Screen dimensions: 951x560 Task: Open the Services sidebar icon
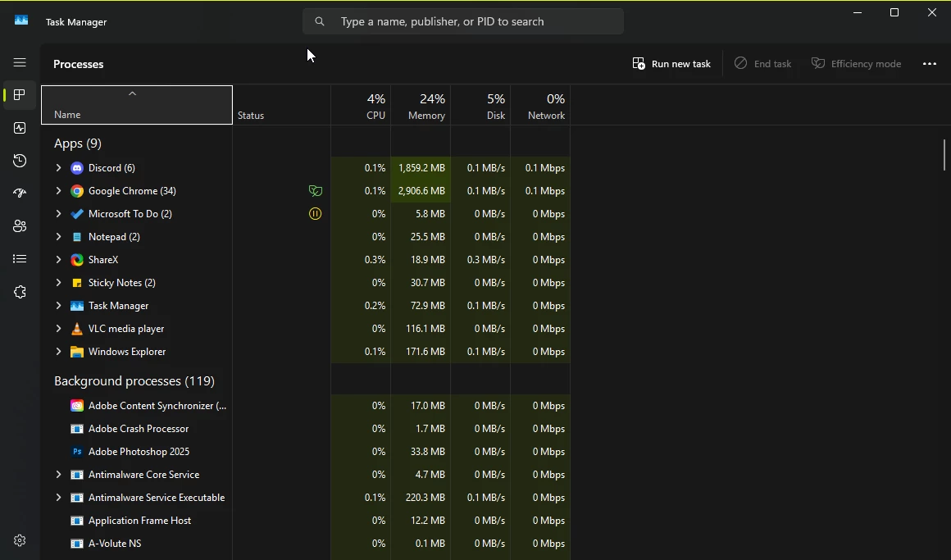tap(20, 292)
